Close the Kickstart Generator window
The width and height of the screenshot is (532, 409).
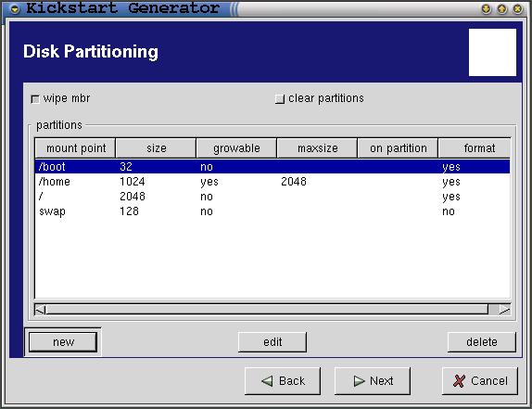(517, 9)
